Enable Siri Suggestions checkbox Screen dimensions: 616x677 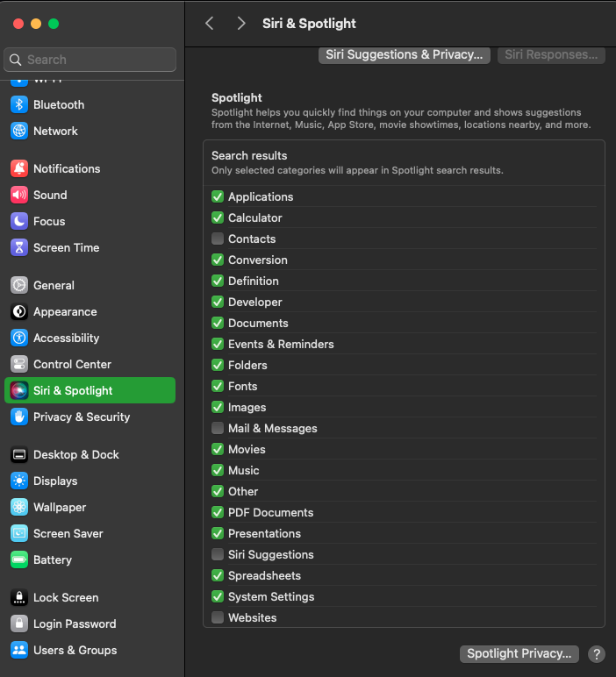218,554
